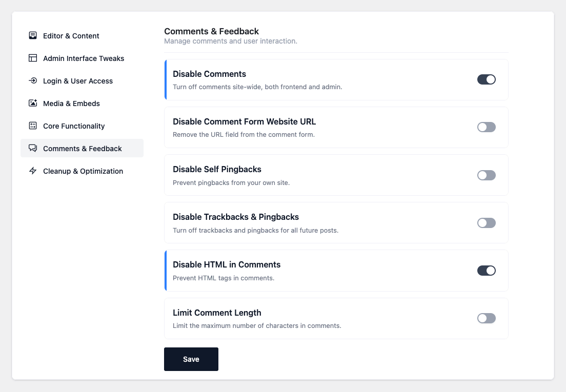This screenshot has height=392, width=566.
Task: Turn off the Disable HTML in Comments toggle
Action: pos(486,271)
